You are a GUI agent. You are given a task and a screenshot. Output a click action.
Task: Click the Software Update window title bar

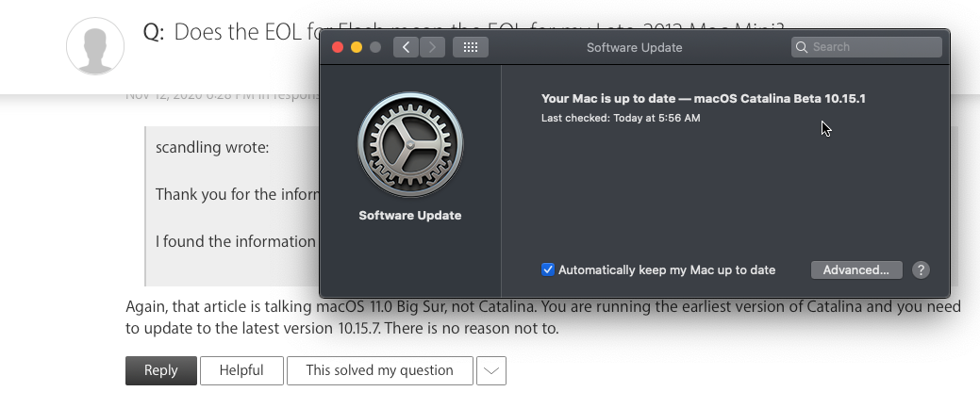[x=634, y=47]
